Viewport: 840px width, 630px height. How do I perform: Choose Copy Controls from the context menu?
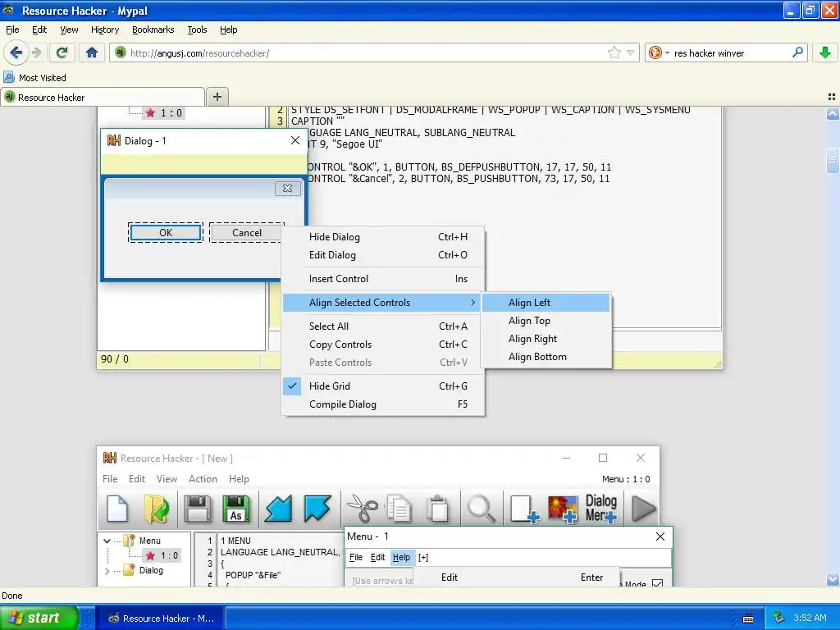pos(383,345)
